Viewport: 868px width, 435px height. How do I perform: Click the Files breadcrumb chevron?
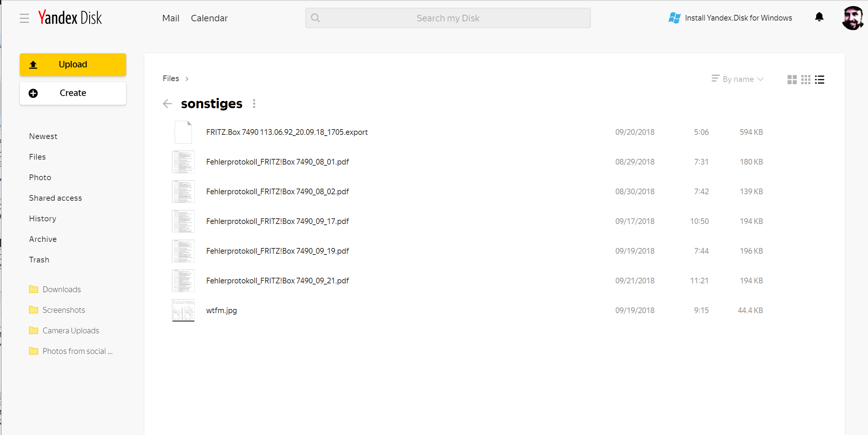pos(187,79)
